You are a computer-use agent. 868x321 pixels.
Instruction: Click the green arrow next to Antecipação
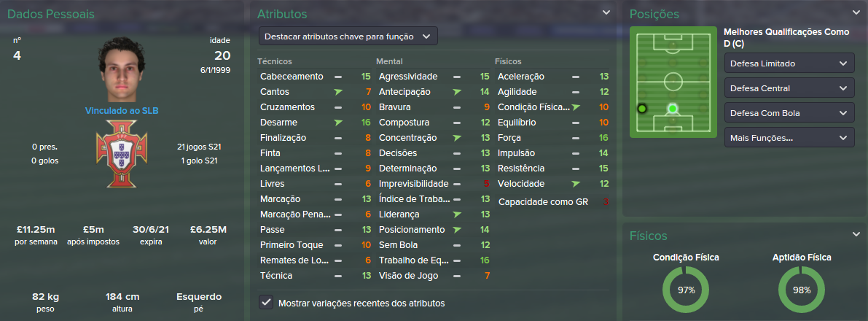(x=457, y=92)
